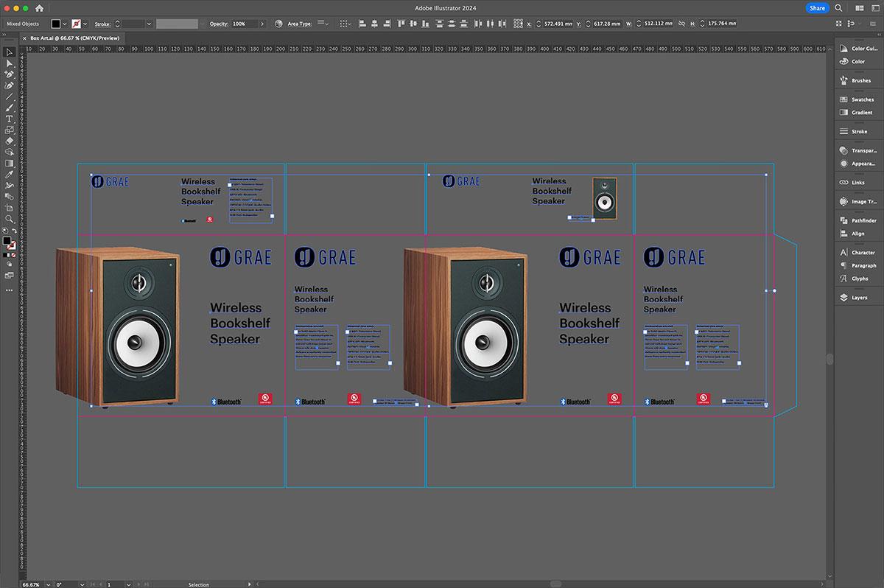The height and width of the screenshot is (588, 884).
Task: Select the Gradient tool
Action: point(9,164)
